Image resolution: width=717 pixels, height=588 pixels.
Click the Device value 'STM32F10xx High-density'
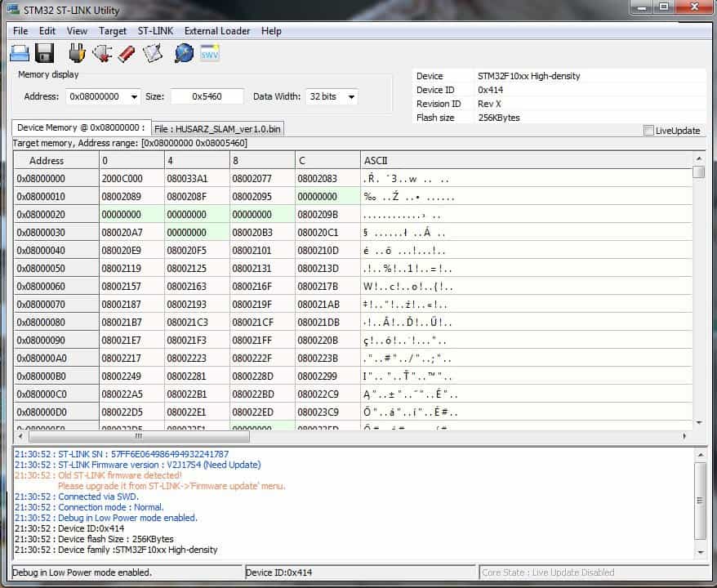tap(528, 76)
